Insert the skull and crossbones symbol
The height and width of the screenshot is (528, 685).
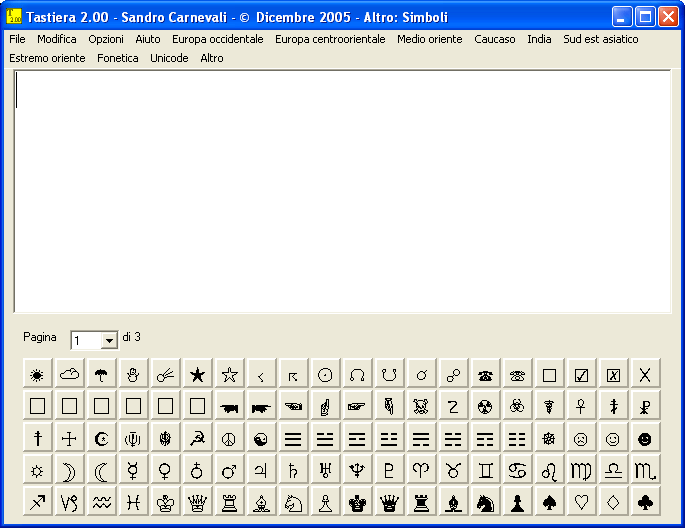[x=421, y=406]
